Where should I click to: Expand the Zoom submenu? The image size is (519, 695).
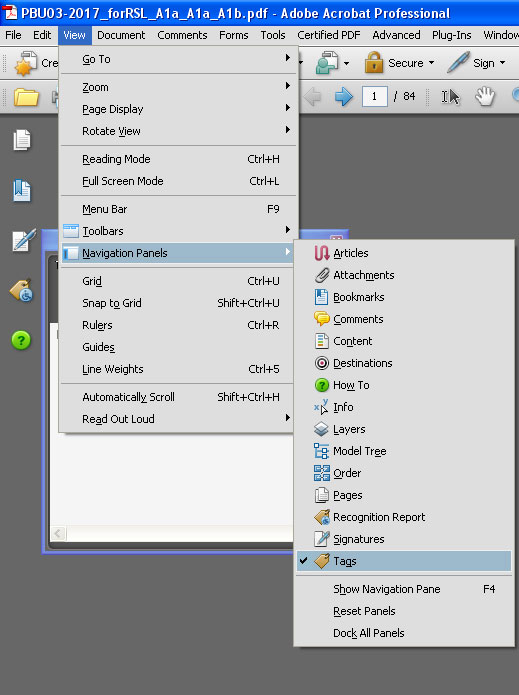click(x=178, y=87)
